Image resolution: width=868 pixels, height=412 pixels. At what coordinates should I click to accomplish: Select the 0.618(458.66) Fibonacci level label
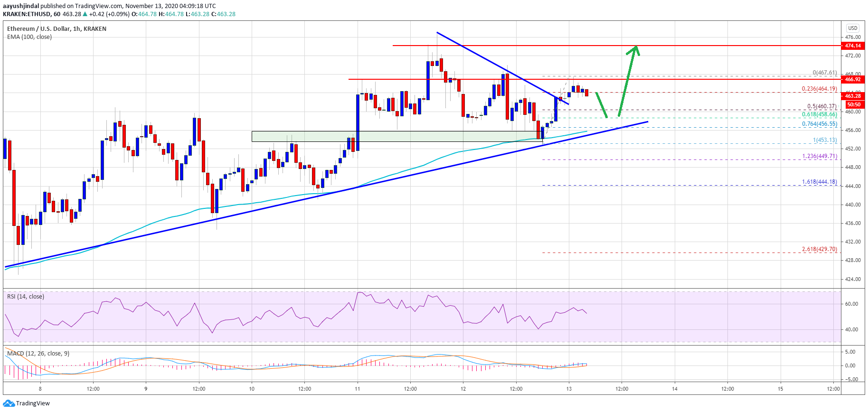(819, 114)
